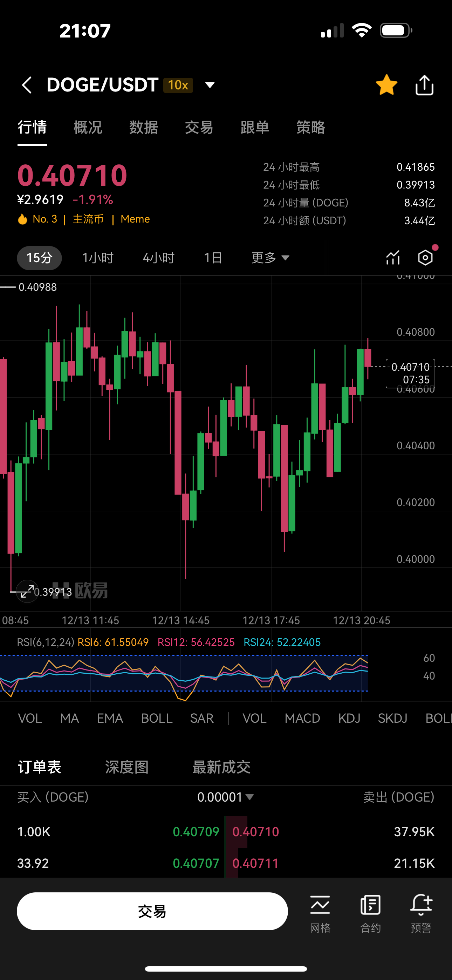
Task: Tap the 21.15K sell quantity
Action: coord(414,863)
